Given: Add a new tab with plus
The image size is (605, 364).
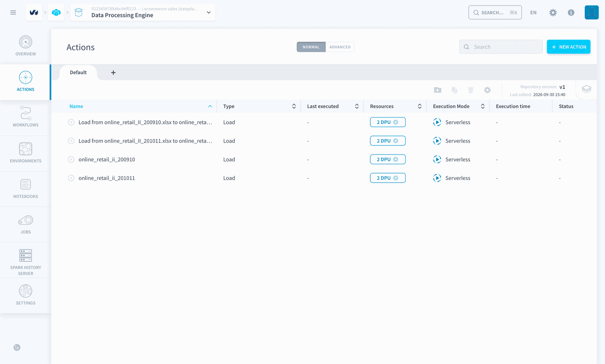Looking at the screenshot, I should click(x=113, y=73).
